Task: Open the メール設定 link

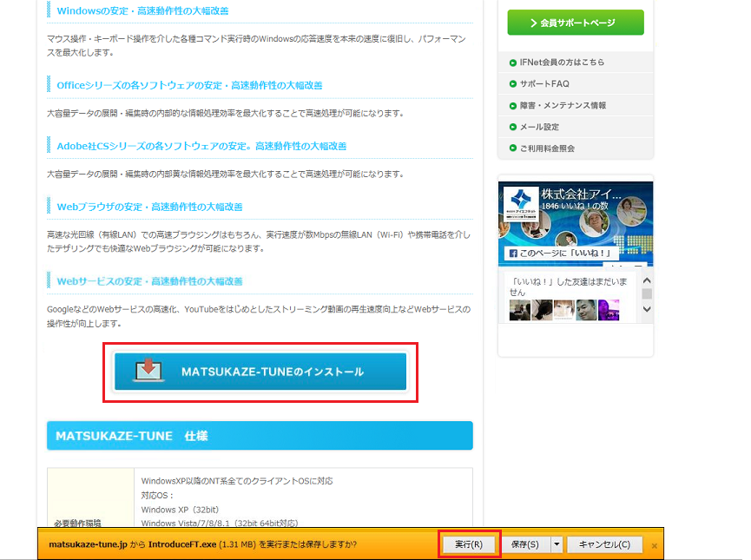Action: 539,127
